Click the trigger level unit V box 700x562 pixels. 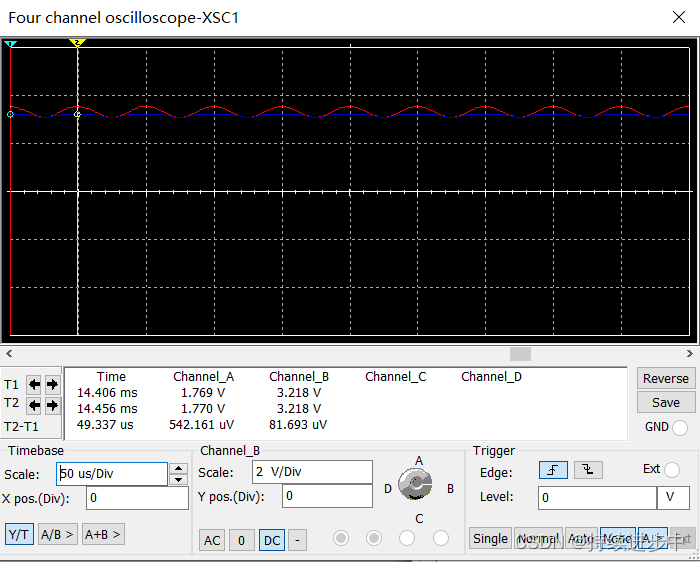[x=673, y=498]
